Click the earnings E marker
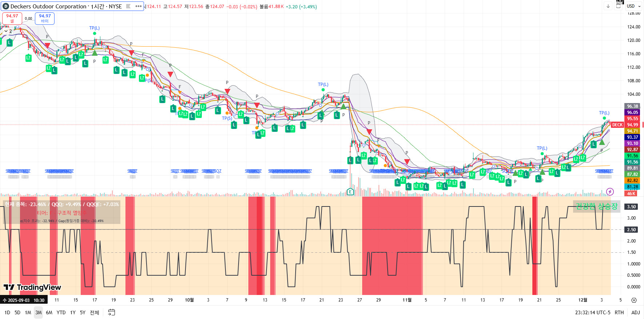 (x=350, y=192)
